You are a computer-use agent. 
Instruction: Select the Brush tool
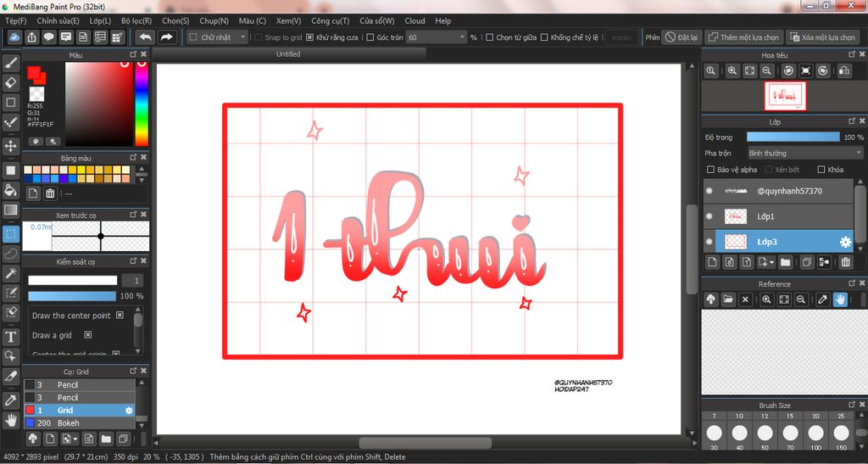click(10, 63)
